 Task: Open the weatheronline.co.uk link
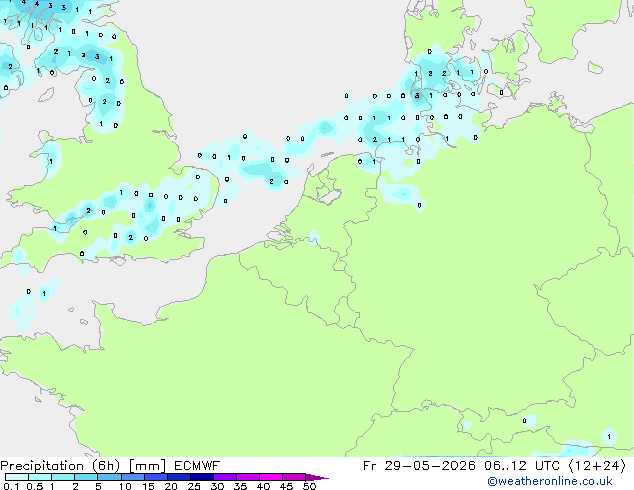(550, 481)
